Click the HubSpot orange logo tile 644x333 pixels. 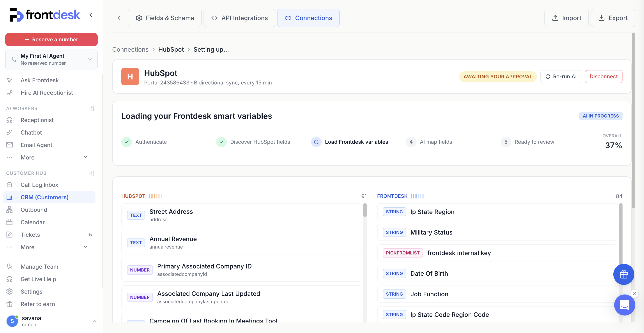point(130,77)
